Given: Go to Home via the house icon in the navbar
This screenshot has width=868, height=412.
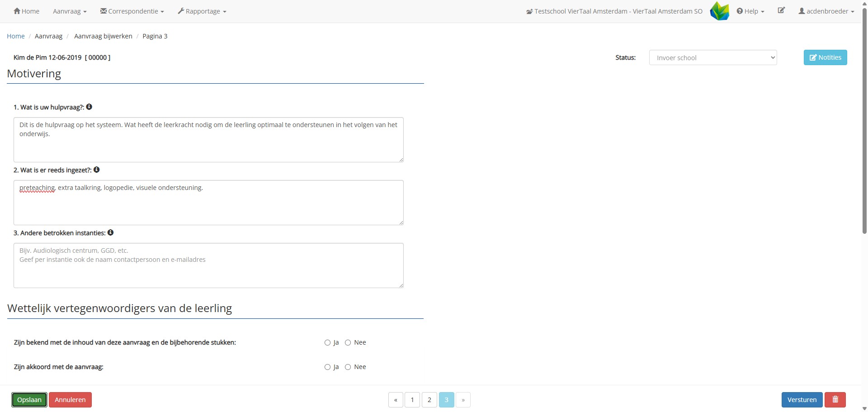Looking at the screenshot, I should click(x=27, y=11).
